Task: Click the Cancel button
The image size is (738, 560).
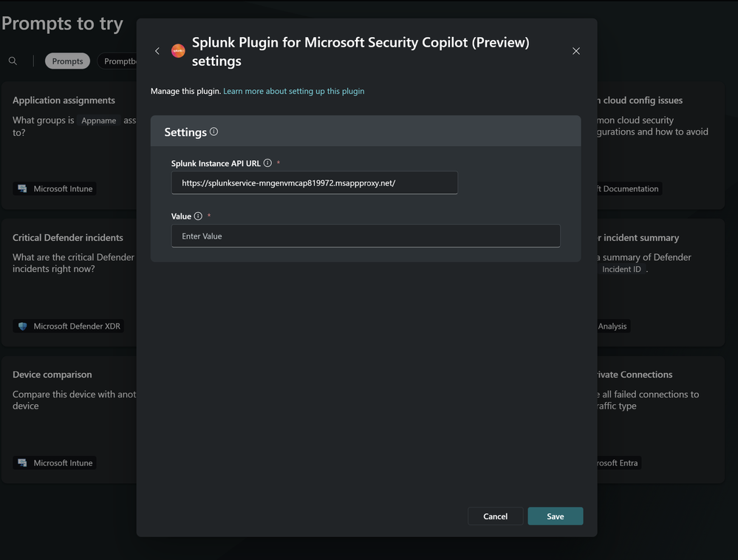Action: pyautogui.click(x=495, y=516)
